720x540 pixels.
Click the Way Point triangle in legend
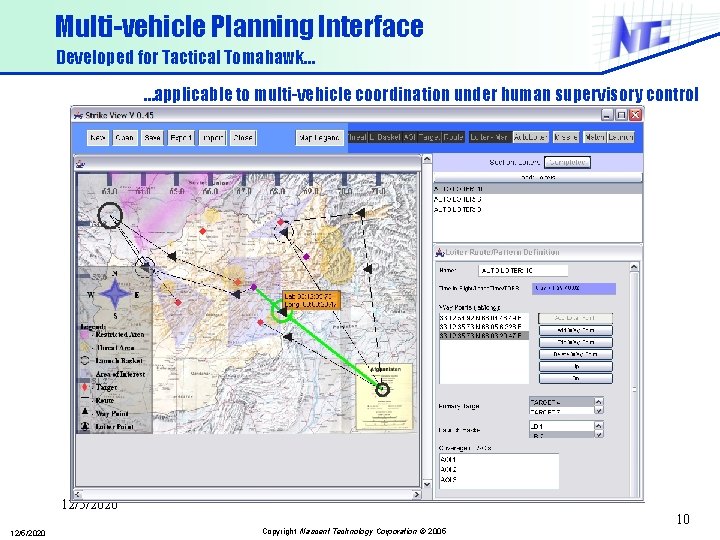[x=85, y=412]
